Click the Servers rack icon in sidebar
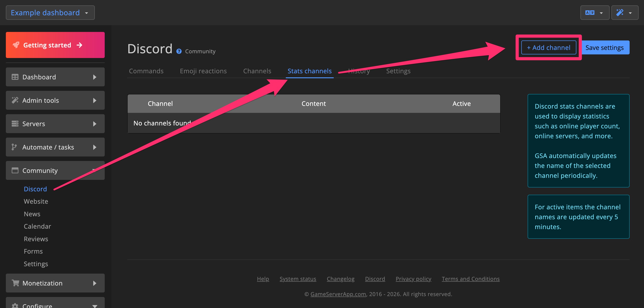The image size is (644, 308). (x=15, y=124)
